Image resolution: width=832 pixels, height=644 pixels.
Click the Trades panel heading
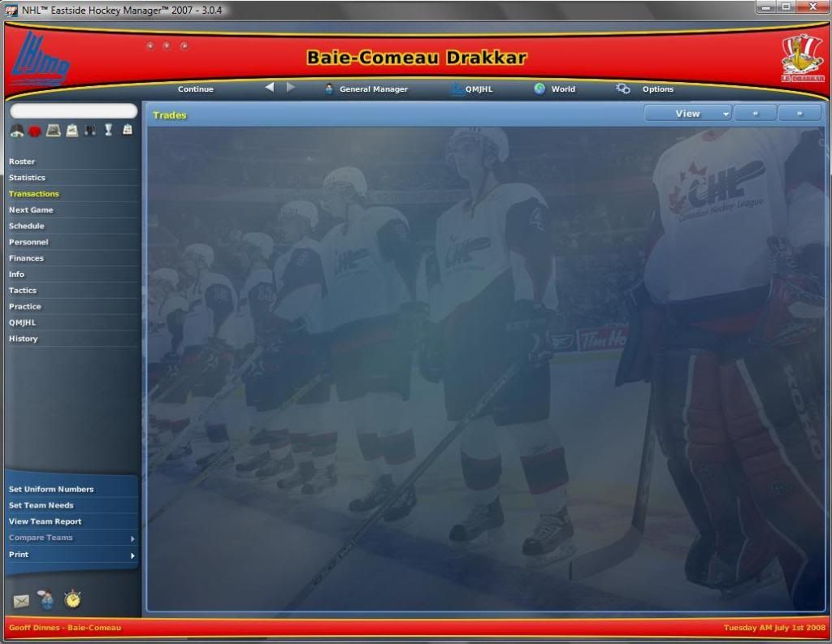point(170,115)
